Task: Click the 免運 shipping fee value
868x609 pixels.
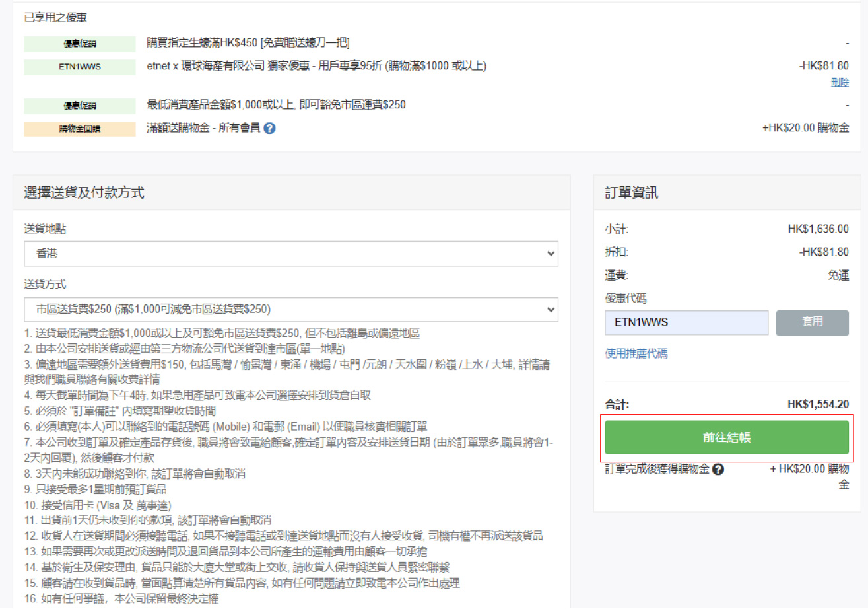Action: click(838, 275)
